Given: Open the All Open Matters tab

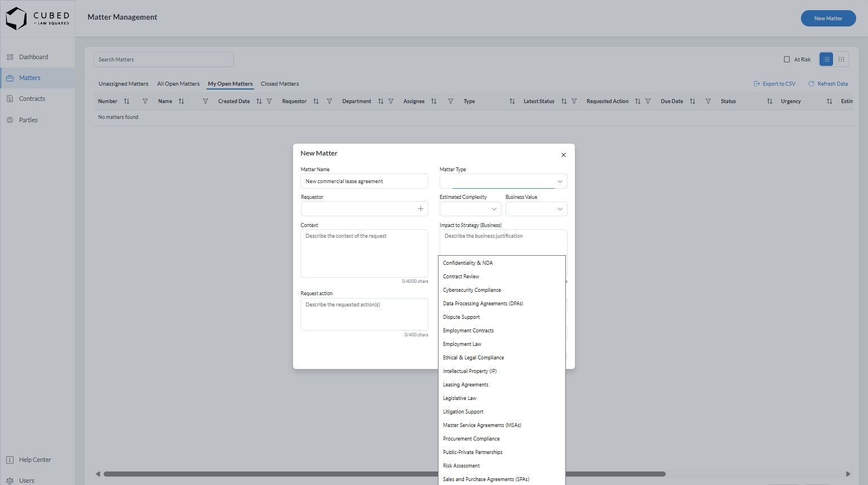Looking at the screenshot, I should [x=178, y=84].
